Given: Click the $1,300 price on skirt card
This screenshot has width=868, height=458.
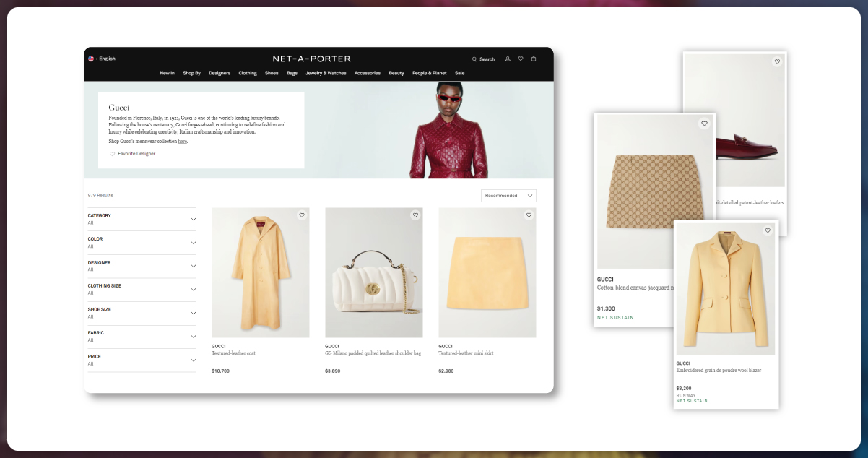Looking at the screenshot, I should point(606,308).
